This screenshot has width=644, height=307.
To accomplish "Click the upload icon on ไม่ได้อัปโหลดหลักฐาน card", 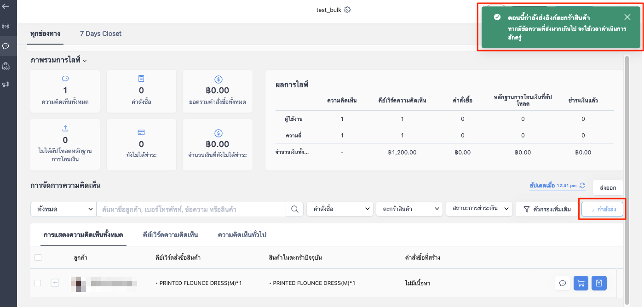I will click(x=65, y=129).
